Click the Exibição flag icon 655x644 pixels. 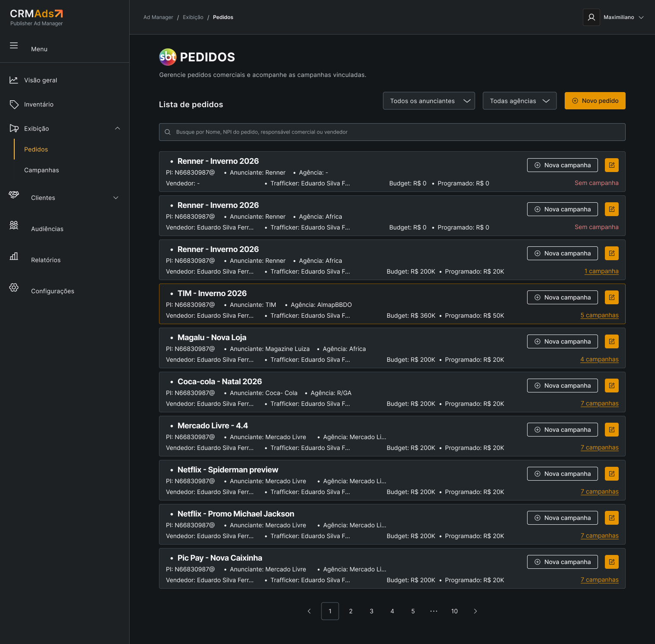(x=14, y=128)
